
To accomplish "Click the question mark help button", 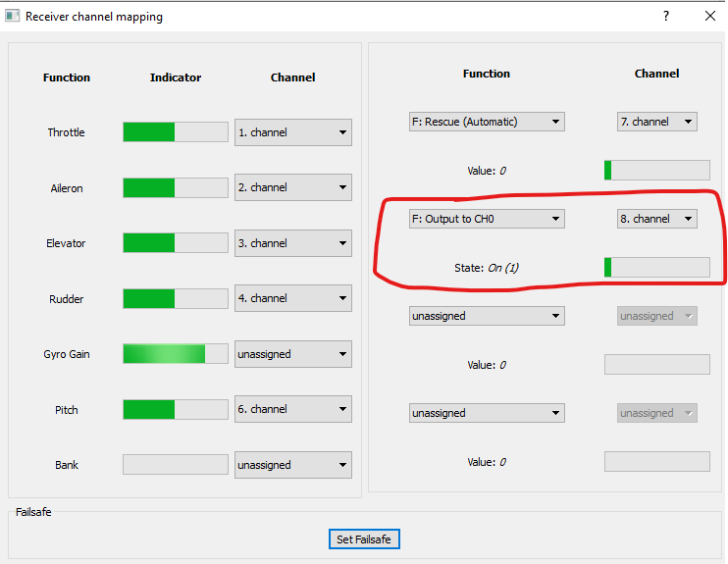I will pyautogui.click(x=666, y=17).
